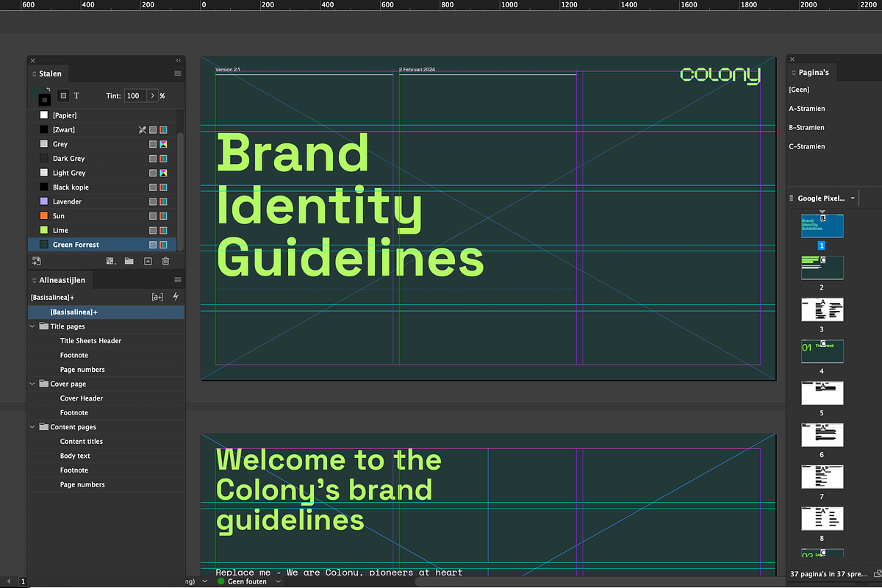Open the Google Pixel layout dropdown
The width and height of the screenshot is (882, 588).
[853, 198]
